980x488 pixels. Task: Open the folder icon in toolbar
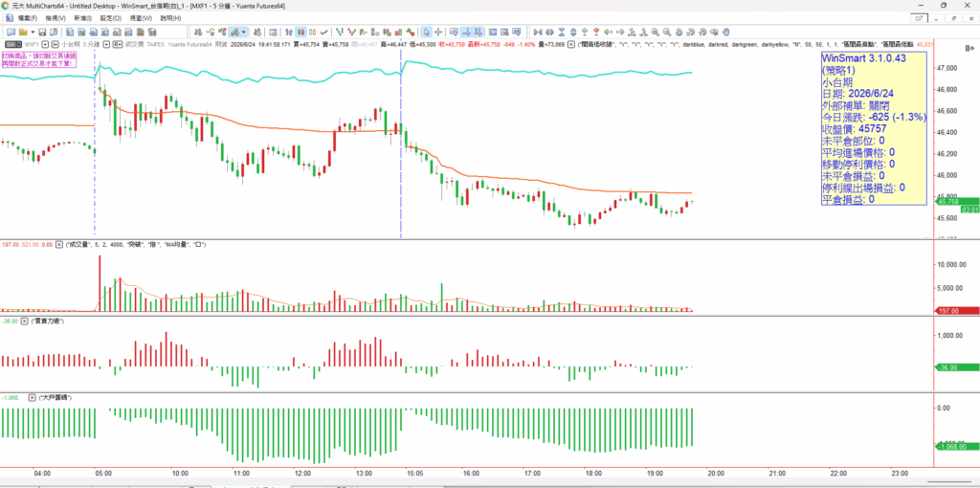pos(23,32)
